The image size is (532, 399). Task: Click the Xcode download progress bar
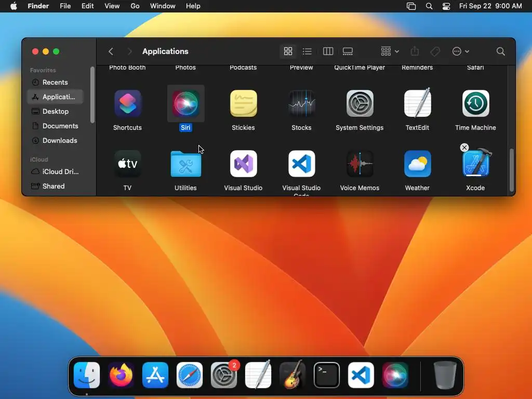(x=475, y=175)
